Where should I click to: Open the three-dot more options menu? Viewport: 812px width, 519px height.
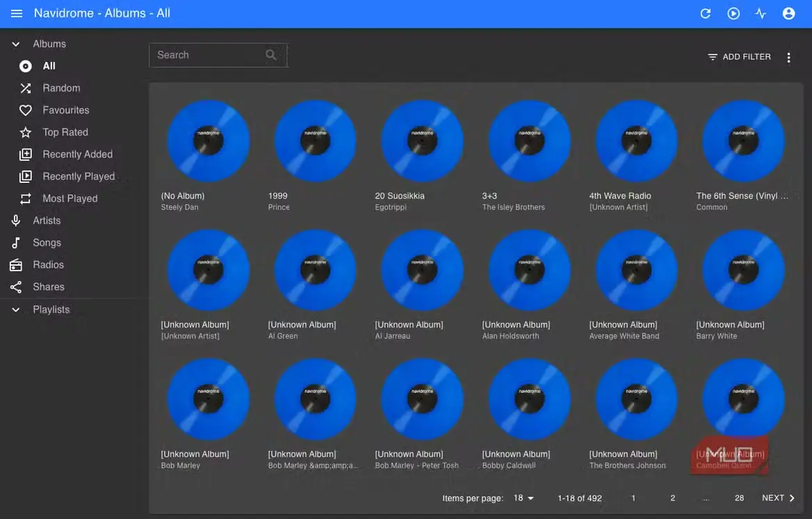(788, 58)
